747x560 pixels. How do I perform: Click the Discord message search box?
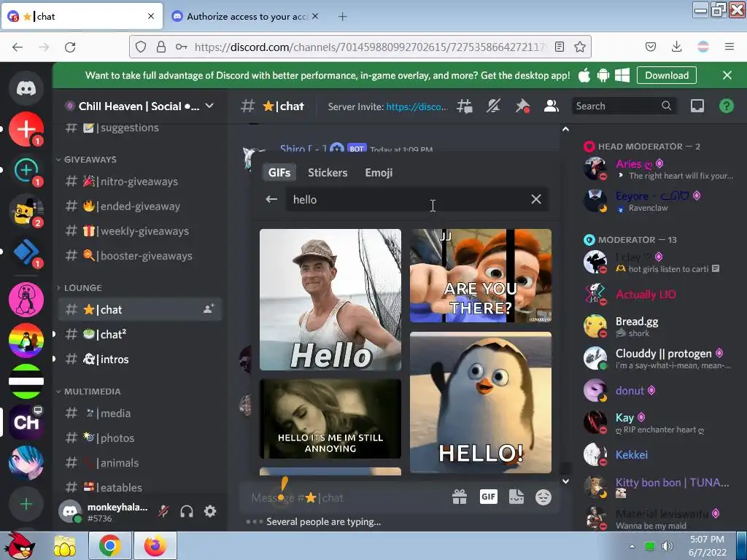coord(624,106)
